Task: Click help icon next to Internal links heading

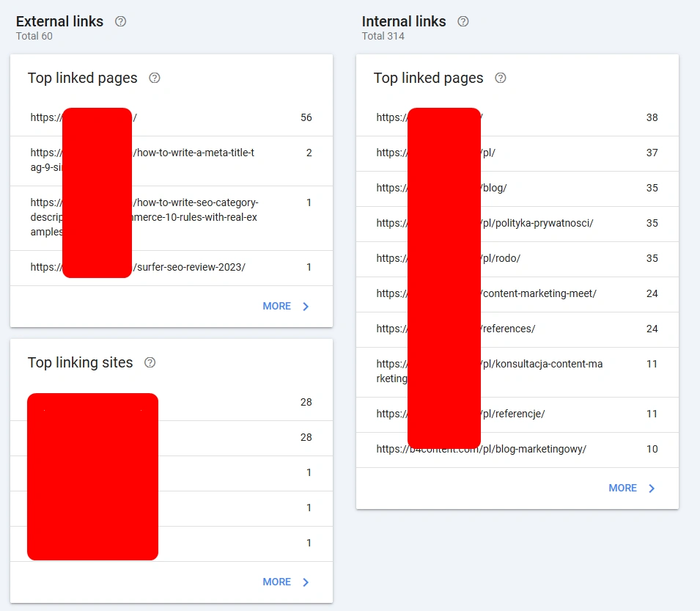Action: coord(463,21)
